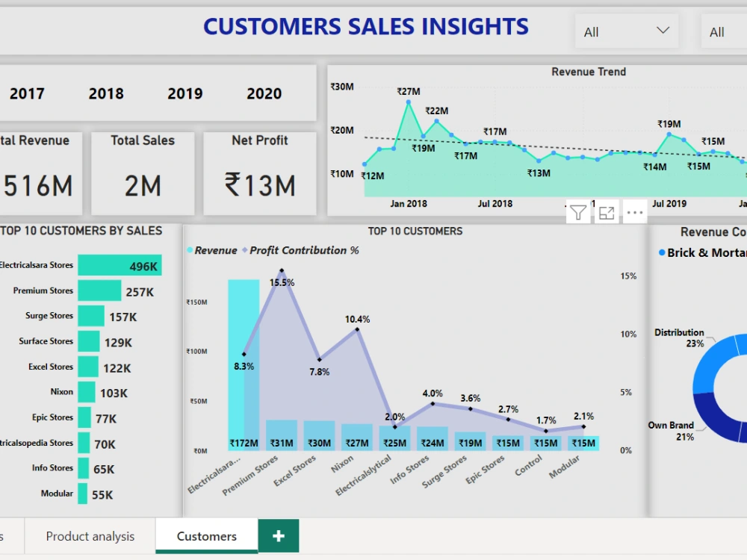Expand the first All slicer dropdown
The width and height of the screenshot is (747, 560).
coord(626,31)
